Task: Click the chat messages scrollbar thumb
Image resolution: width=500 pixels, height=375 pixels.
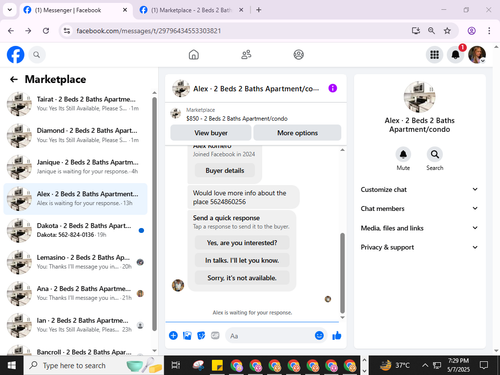Action: pyautogui.click(x=342, y=273)
